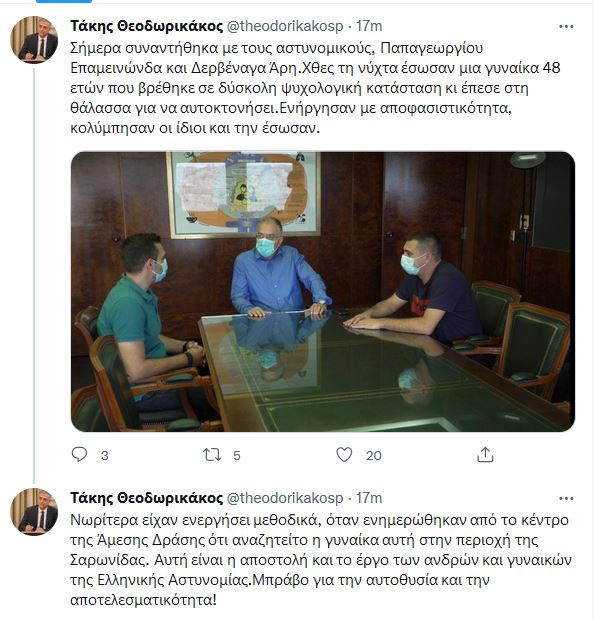595x619 pixels.
Task: Open the first tweet's Τάκης Θεοδωρικάκος name link
Action: [146, 26]
